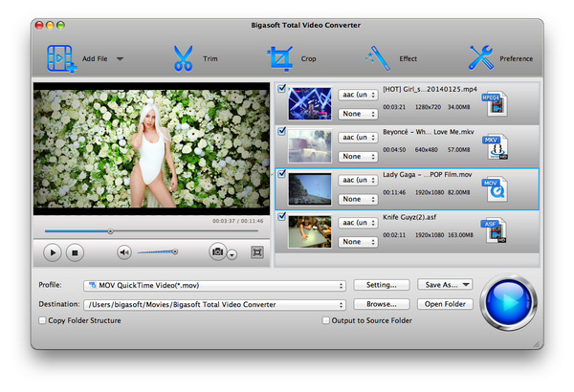Image resolution: width=574 pixels, height=392 pixels.
Task: Click the Add File film icon
Action: pos(61,58)
